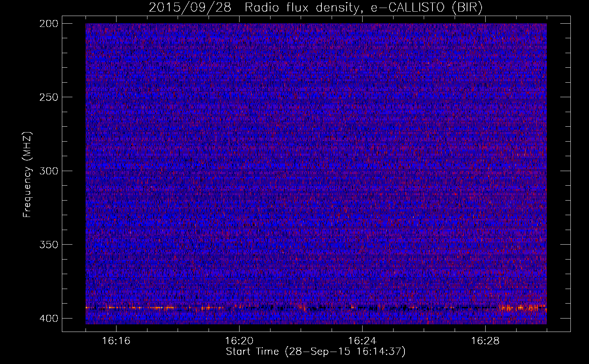Image resolution: width=589 pixels, height=364 pixels.
Task: Click the 16:24 time tick label
Action: coord(362,341)
